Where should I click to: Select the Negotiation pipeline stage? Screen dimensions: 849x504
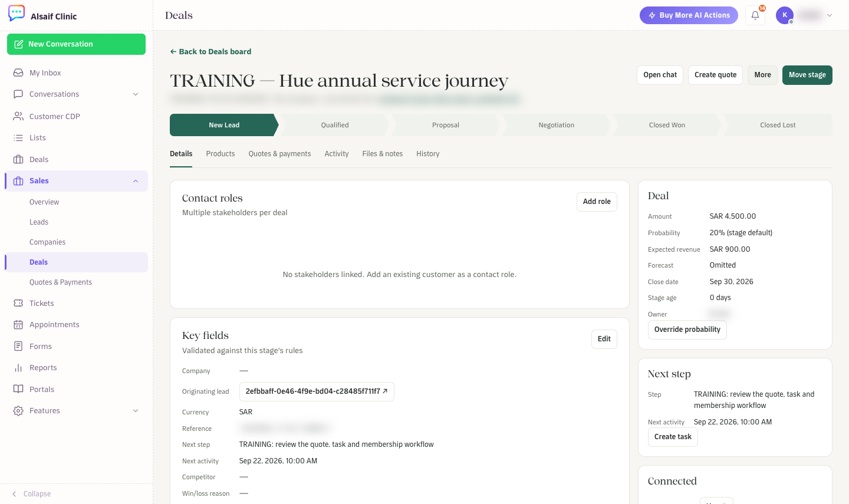557,125
